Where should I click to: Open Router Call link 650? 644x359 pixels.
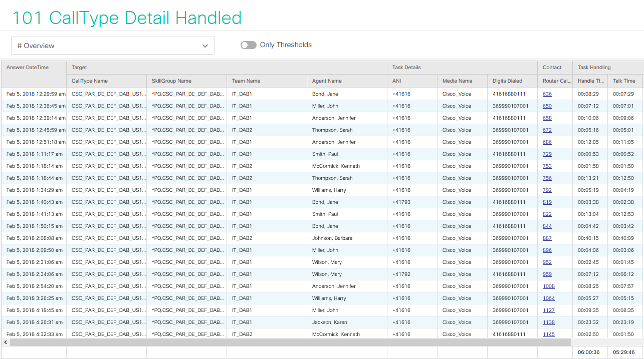(x=547, y=106)
